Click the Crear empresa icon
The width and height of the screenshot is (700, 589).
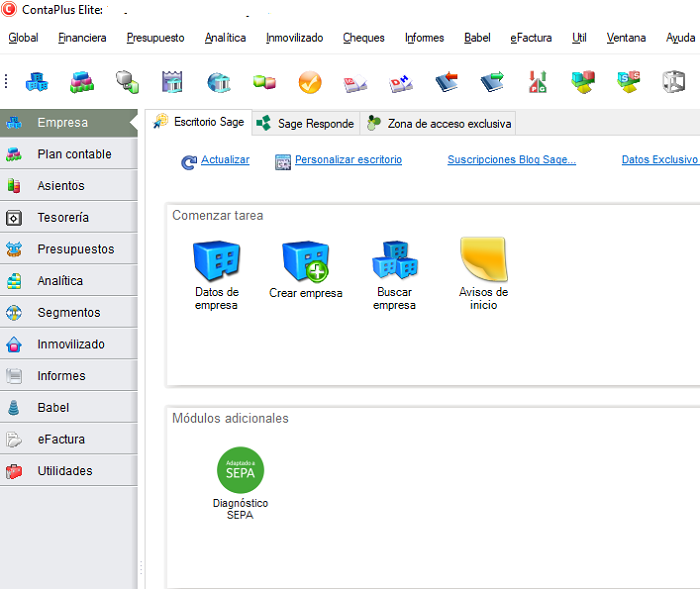[305, 262]
